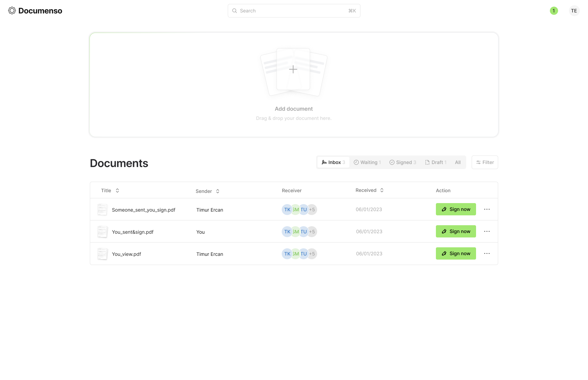Click the +5 recipients badge on the first row
This screenshot has height=380, width=588.
pyautogui.click(x=312, y=209)
